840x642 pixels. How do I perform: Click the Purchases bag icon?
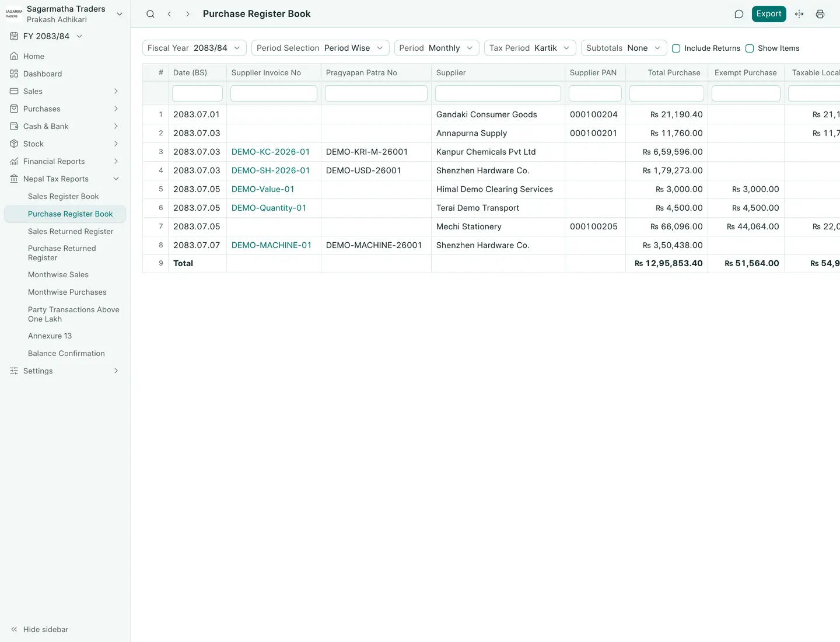click(x=14, y=109)
